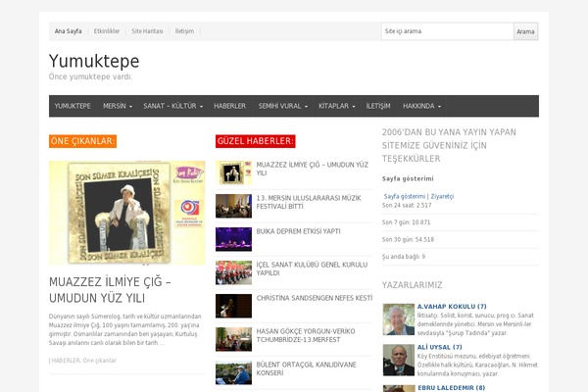Click Öne çıkanlar category under featured article

coord(99,361)
